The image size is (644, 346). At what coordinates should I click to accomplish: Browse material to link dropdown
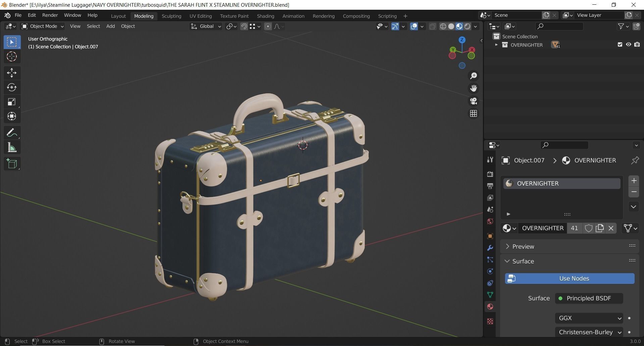pos(509,228)
